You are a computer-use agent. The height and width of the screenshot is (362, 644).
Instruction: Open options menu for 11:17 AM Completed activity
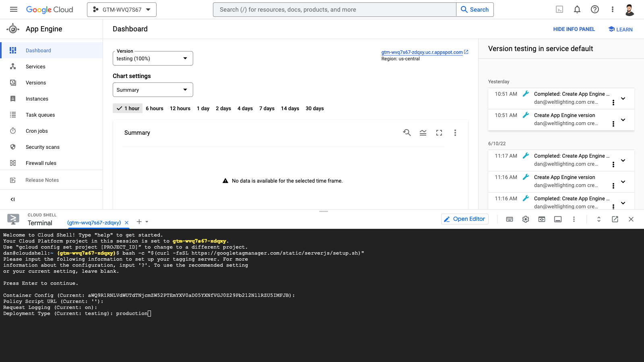pos(613,165)
